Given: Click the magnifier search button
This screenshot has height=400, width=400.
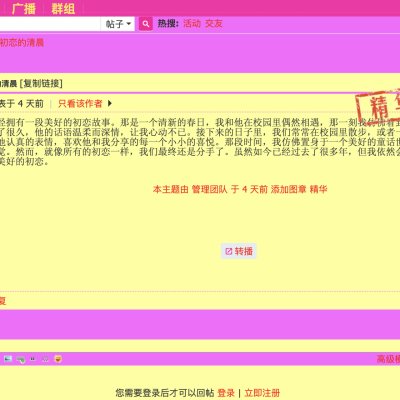Looking at the screenshot, I should click(x=146, y=24).
